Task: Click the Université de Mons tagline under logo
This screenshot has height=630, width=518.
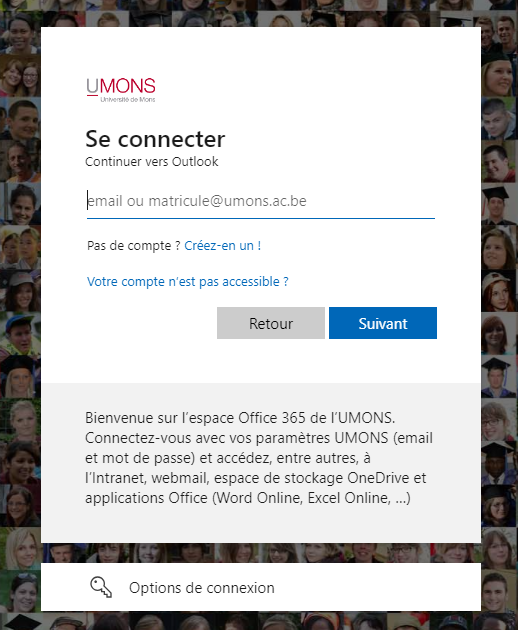Action: [128, 99]
